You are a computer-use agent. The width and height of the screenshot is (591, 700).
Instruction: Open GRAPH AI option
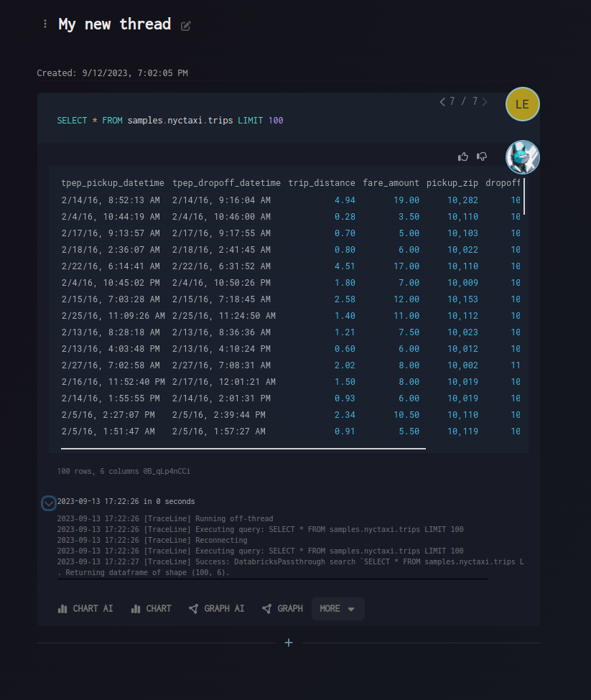click(216, 609)
